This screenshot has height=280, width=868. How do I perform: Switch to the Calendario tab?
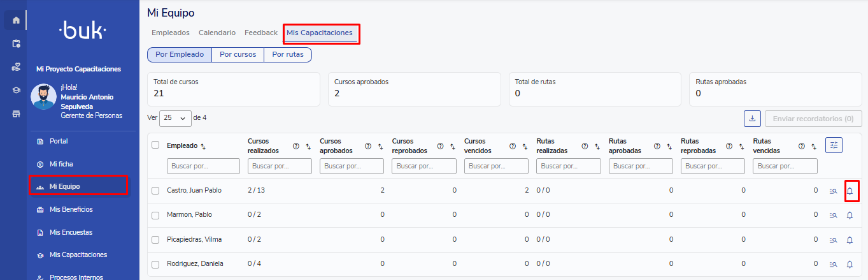pos(217,33)
